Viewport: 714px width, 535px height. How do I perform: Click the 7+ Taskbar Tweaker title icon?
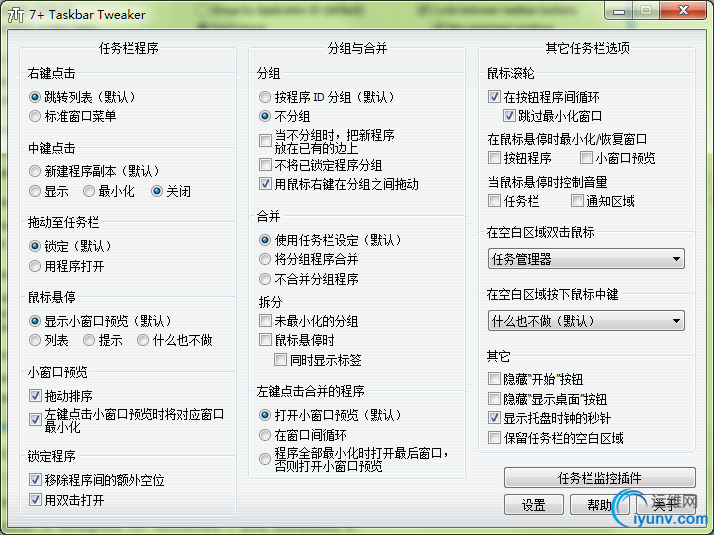tap(16, 15)
